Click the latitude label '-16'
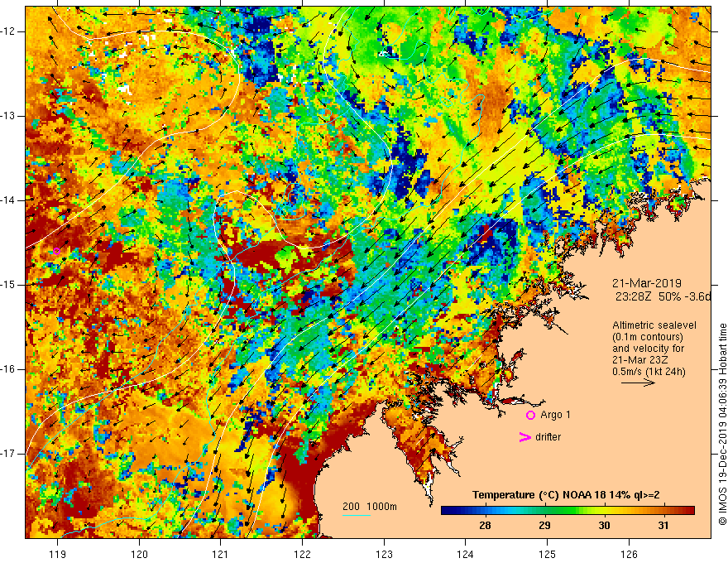 [8, 369]
